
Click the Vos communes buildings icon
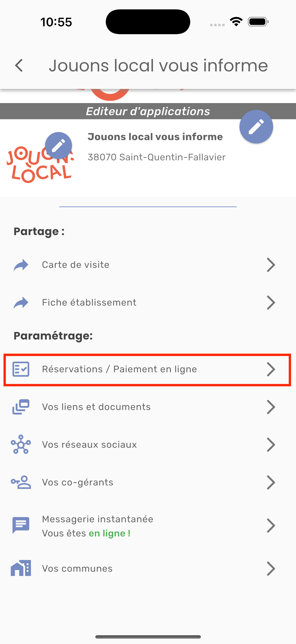point(21,568)
